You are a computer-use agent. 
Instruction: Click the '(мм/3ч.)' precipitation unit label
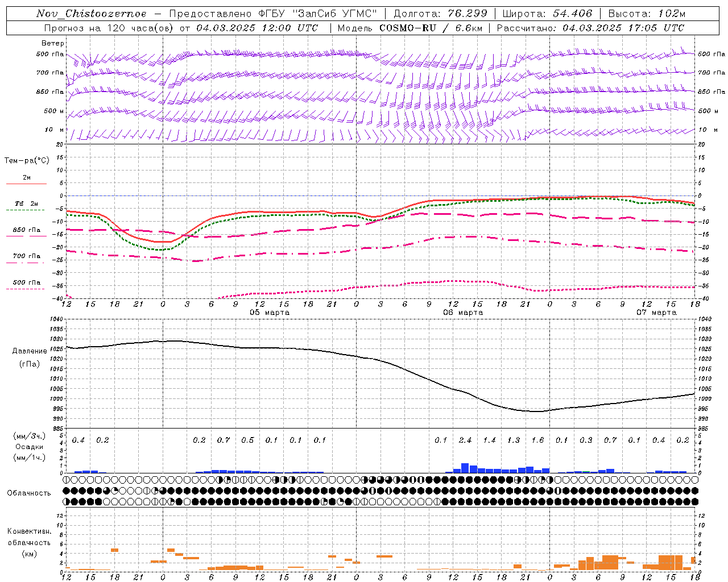click(x=28, y=436)
